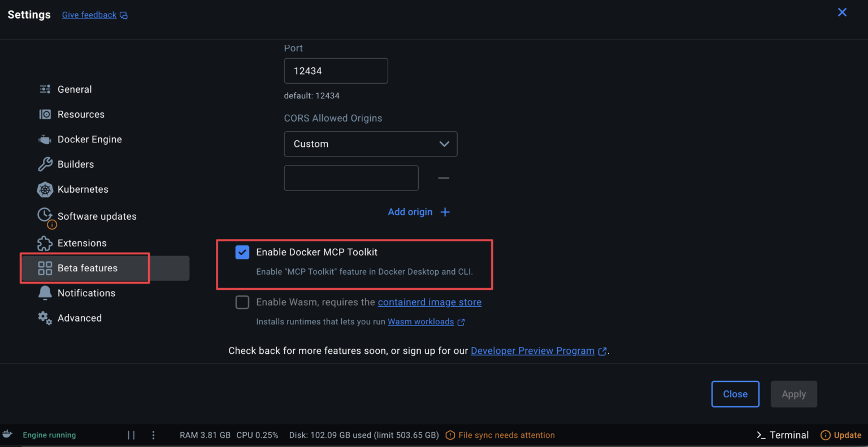Click the File sync needs attention indicator

pyautogui.click(x=500, y=435)
